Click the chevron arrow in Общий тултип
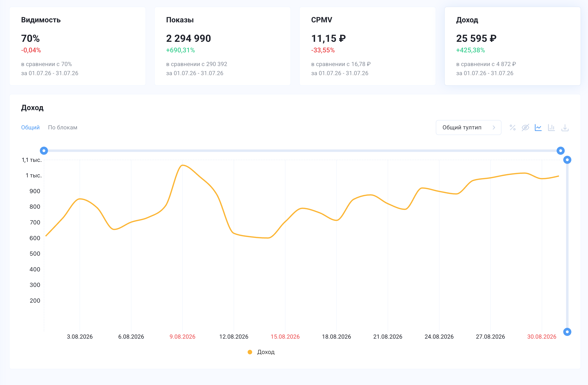The height and width of the screenshot is (385, 588). click(494, 128)
